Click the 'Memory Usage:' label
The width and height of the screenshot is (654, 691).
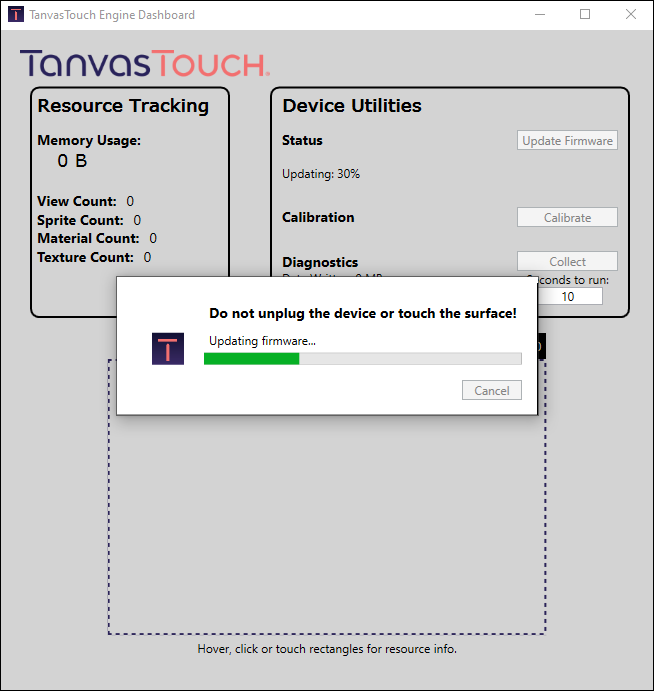point(89,140)
